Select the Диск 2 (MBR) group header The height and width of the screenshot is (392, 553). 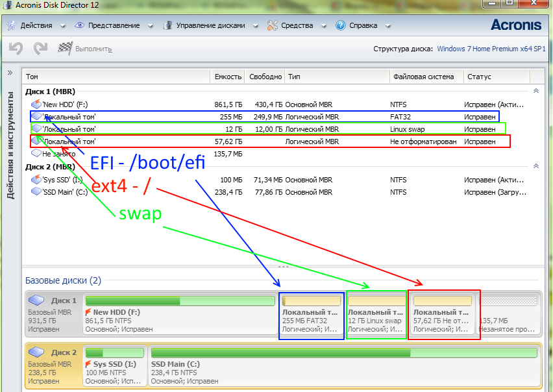click(50, 166)
